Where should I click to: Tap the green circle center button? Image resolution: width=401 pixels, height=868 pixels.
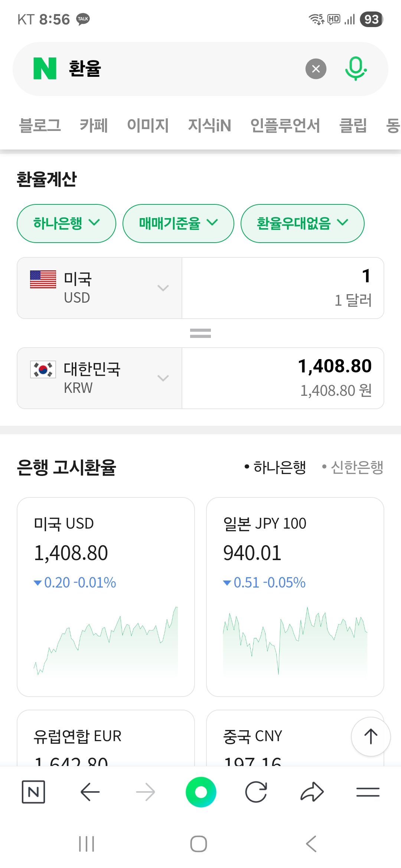(x=201, y=792)
